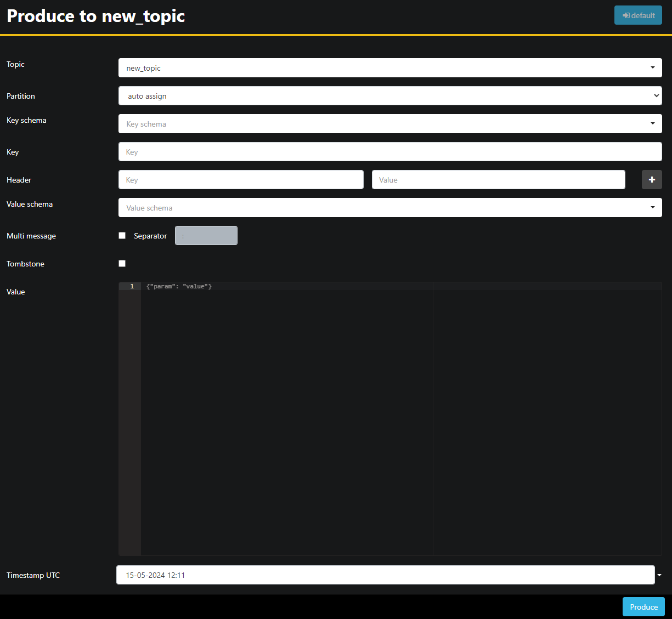The image size is (672, 619).
Task: Expand the Partition auto assign select
Action: pos(389,96)
